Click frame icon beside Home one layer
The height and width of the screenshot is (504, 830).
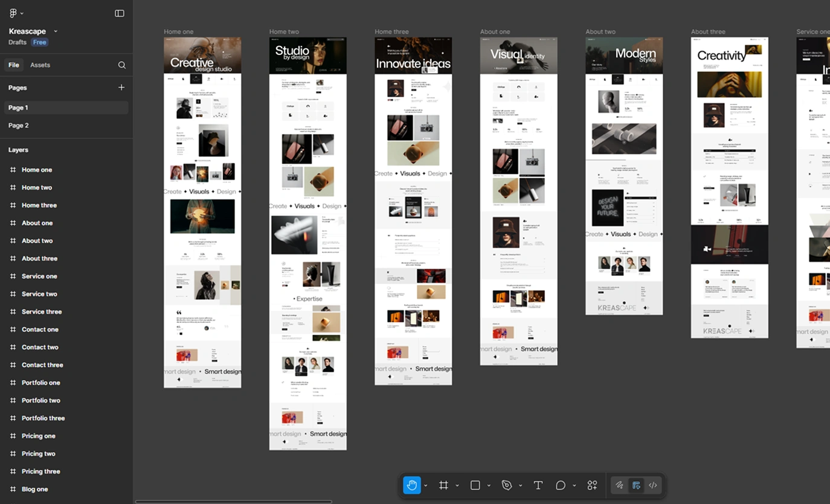click(x=13, y=170)
